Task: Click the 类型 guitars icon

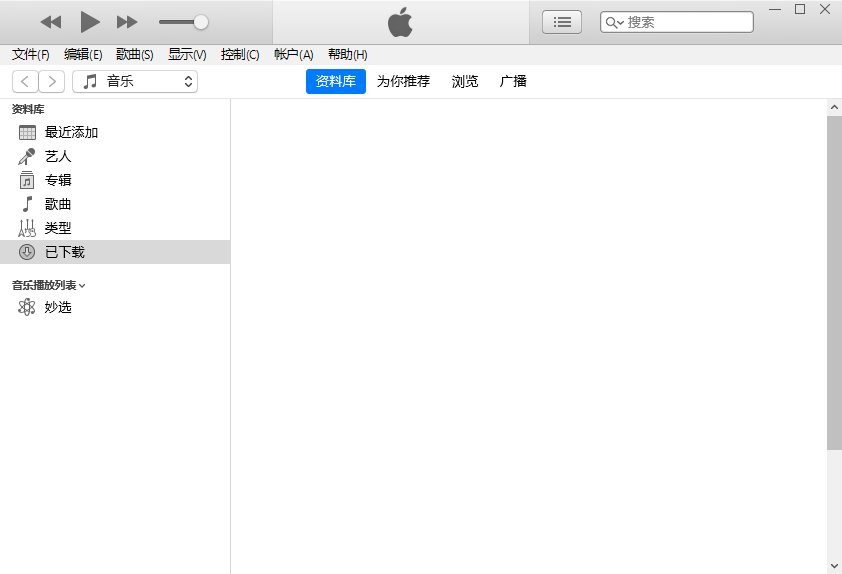Action: pos(27,228)
